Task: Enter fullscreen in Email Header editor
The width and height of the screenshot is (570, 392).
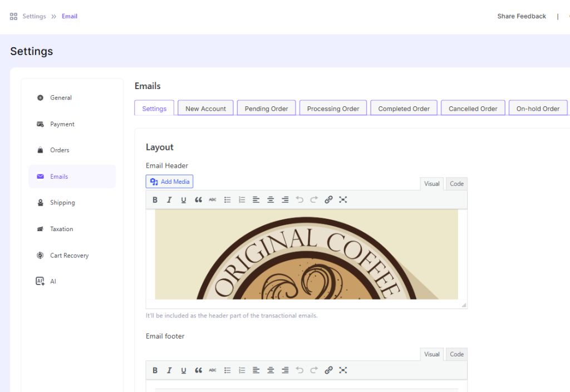Action: tap(343, 200)
